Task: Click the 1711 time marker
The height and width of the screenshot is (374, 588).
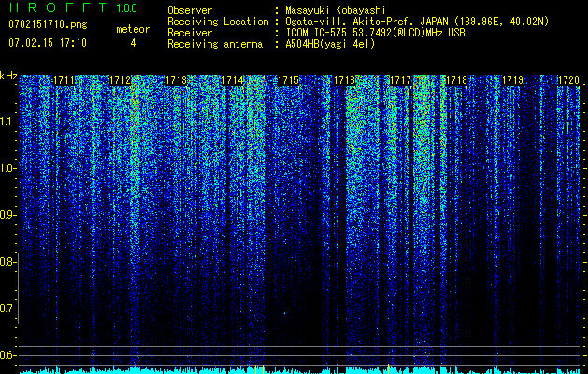Action: pos(64,80)
